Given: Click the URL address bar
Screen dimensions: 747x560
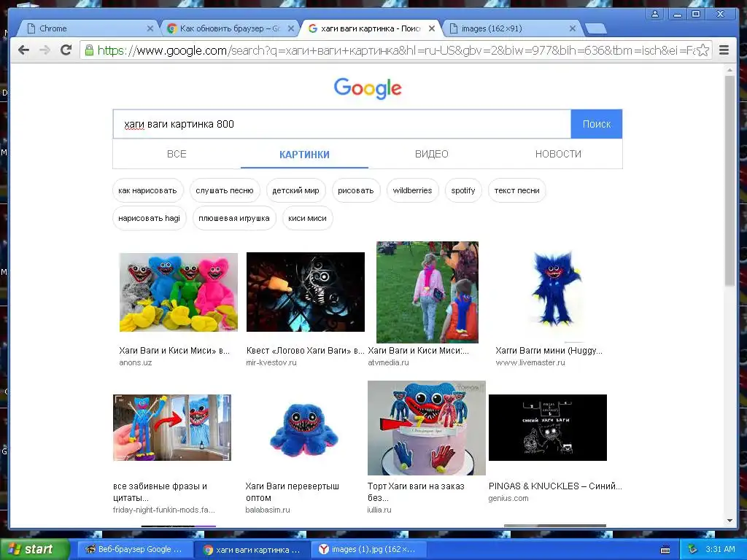Looking at the screenshot, I should coord(395,50).
